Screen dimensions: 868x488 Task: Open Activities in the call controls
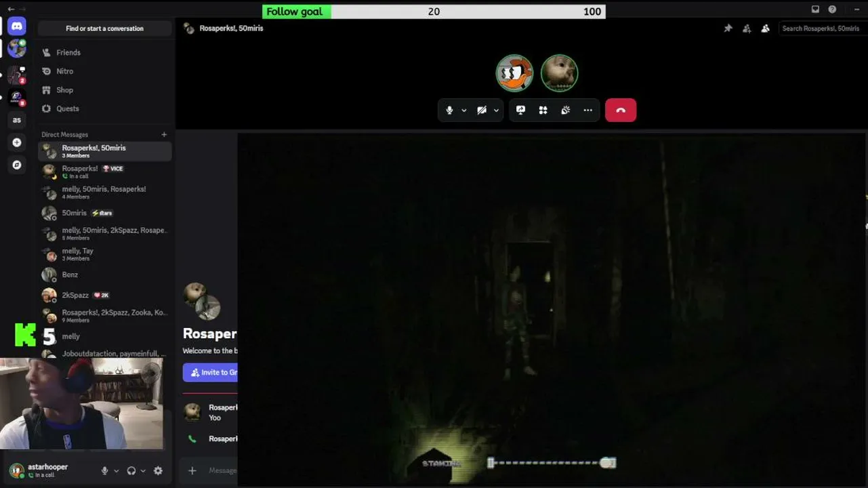[x=543, y=110]
